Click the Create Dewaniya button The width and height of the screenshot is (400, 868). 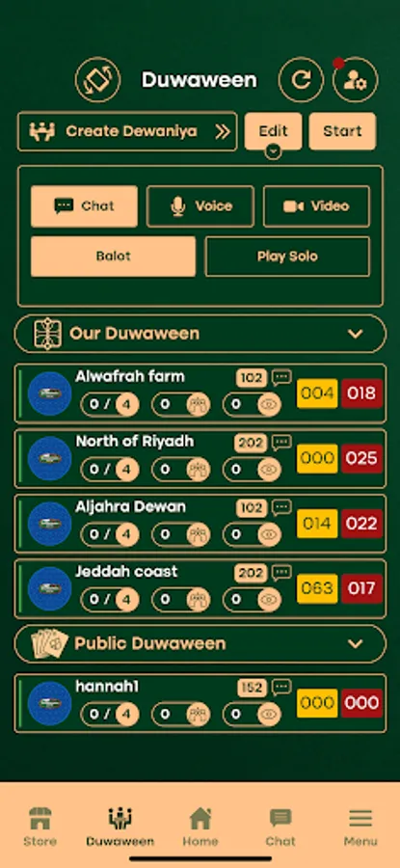click(127, 131)
